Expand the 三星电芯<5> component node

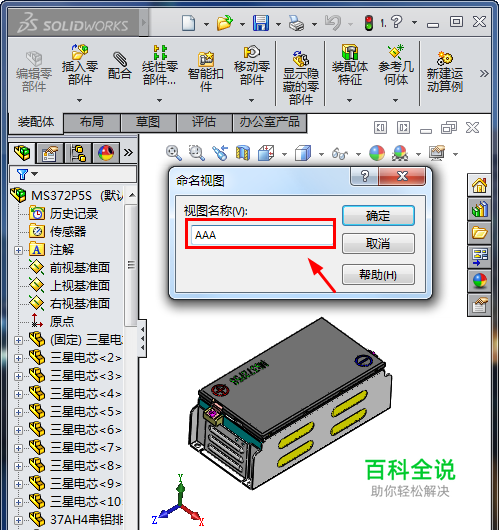coord(19,412)
